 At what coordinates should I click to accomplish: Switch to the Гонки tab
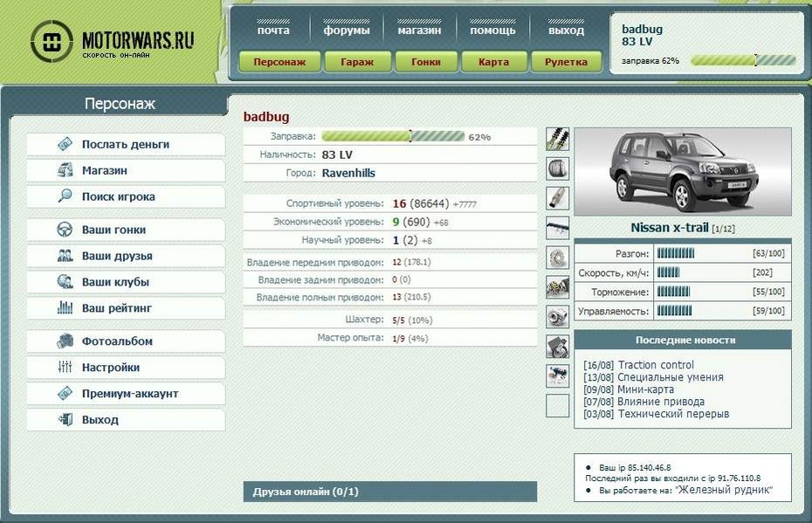click(426, 62)
